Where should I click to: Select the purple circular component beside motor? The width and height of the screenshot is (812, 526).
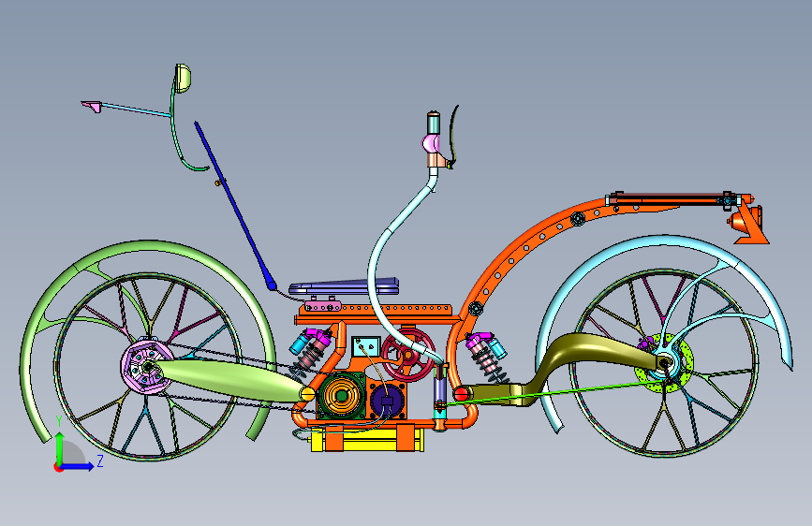coord(387,400)
